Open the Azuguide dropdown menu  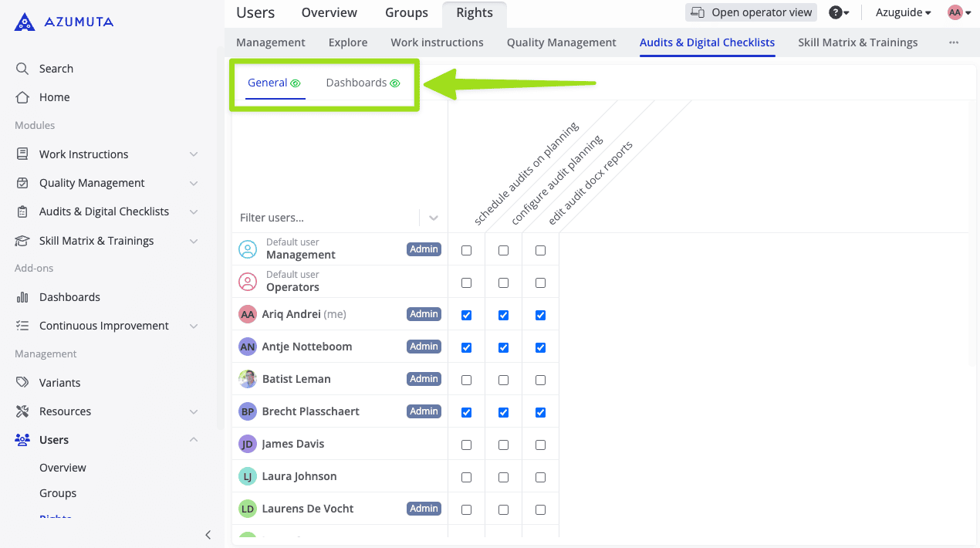point(903,12)
